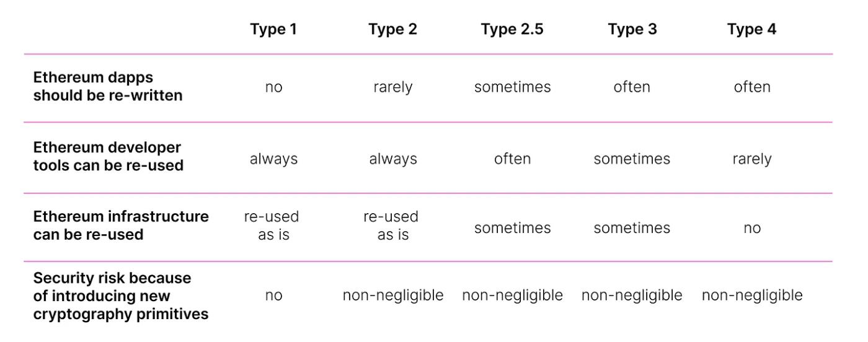Click "no" in Type 1 security risk cell
Viewport: 868px width, 342px height.
[x=273, y=296]
